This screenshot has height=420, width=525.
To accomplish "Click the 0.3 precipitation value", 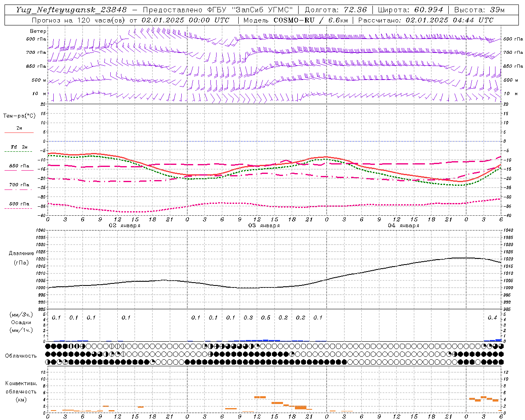I will 248,318.
